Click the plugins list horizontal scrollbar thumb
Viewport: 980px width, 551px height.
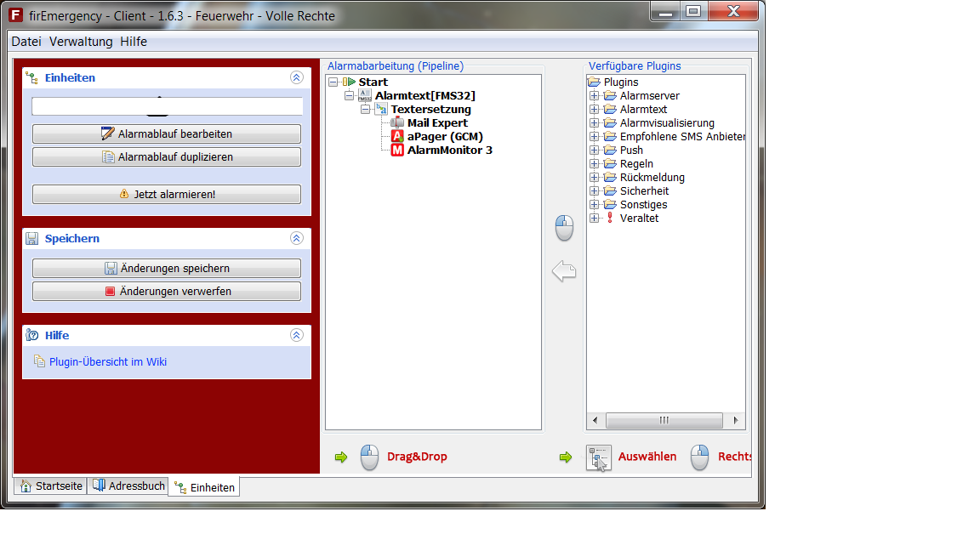[x=664, y=421]
